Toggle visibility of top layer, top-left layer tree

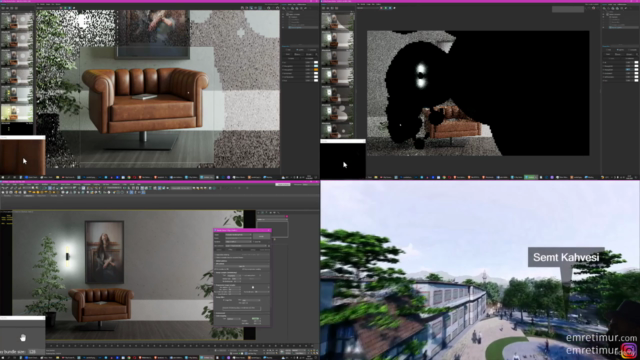pos(283,14)
